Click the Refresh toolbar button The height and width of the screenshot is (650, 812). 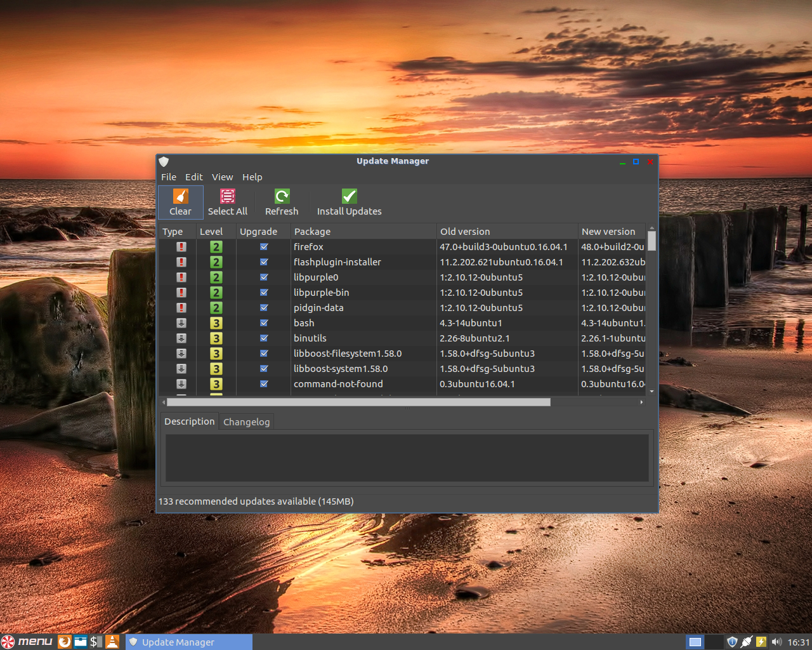(282, 202)
